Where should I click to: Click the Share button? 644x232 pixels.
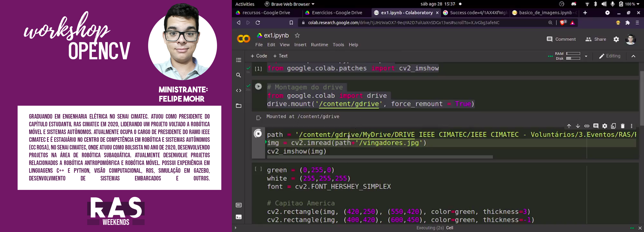[x=596, y=39]
